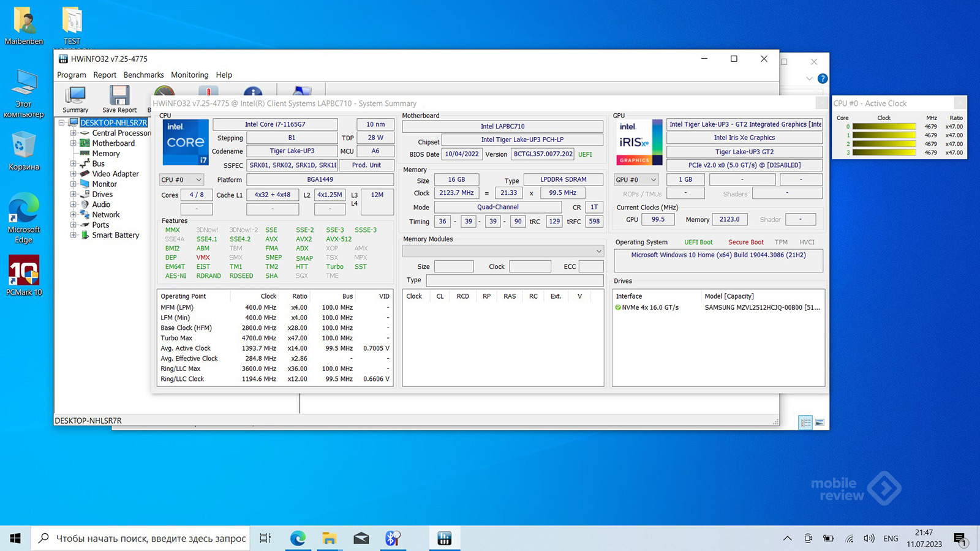Click the HWiNFO taskbar icon

(x=445, y=538)
